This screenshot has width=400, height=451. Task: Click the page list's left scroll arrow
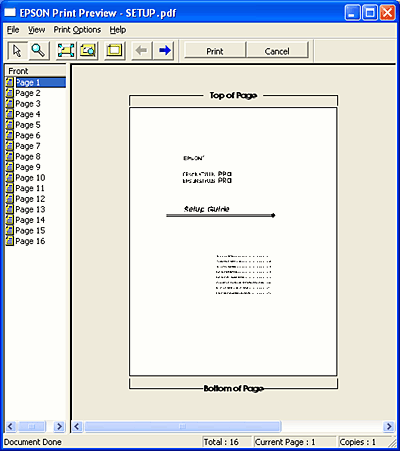tap(10, 426)
